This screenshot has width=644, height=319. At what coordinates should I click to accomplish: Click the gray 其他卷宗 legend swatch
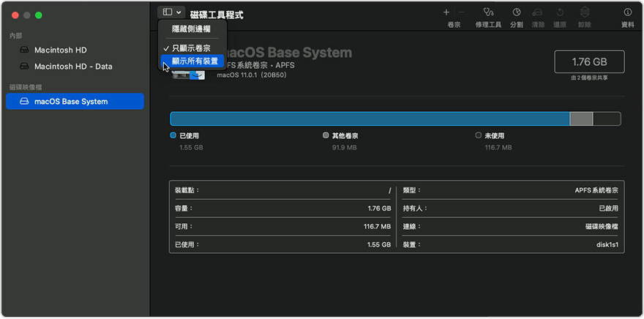point(326,135)
